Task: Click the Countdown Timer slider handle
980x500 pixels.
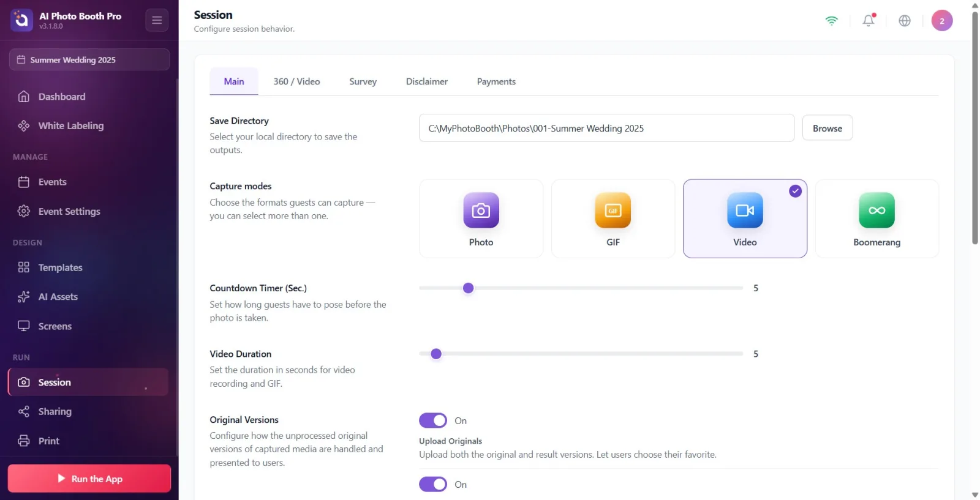Action: coord(468,288)
